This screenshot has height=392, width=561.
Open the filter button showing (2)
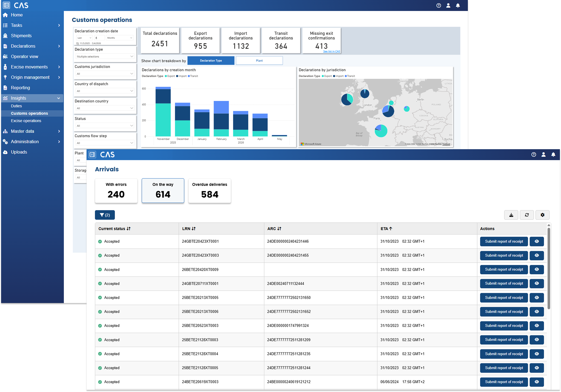pyautogui.click(x=105, y=215)
